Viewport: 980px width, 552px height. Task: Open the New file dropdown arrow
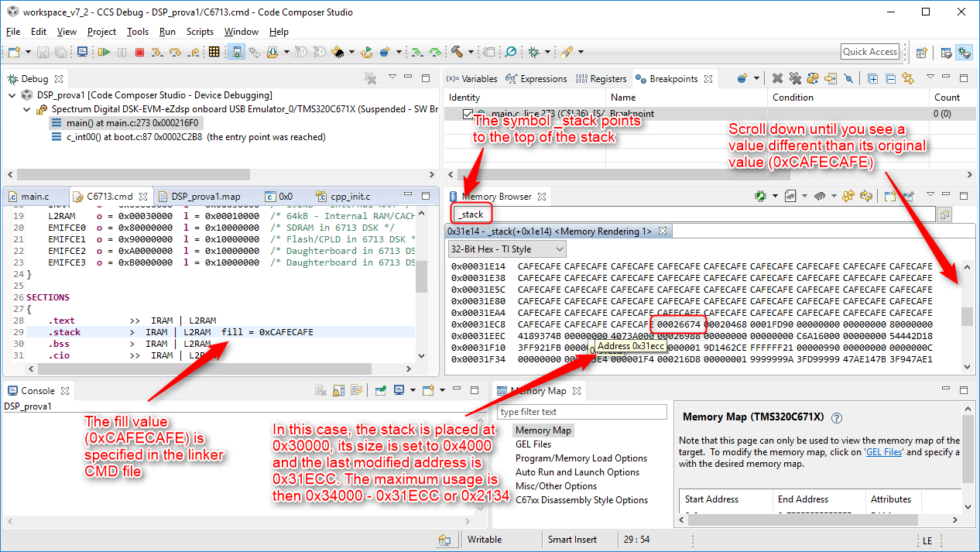(28, 52)
